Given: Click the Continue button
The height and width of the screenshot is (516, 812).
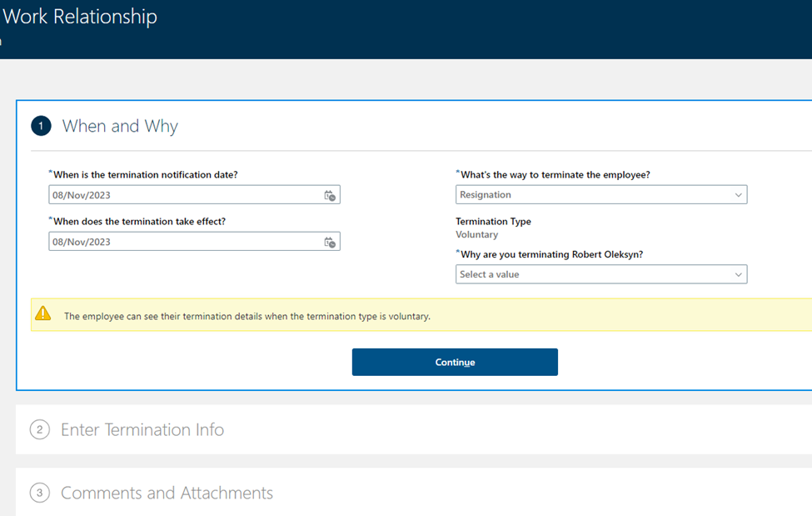Looking at the screenshot, I should tap(455, 362).
